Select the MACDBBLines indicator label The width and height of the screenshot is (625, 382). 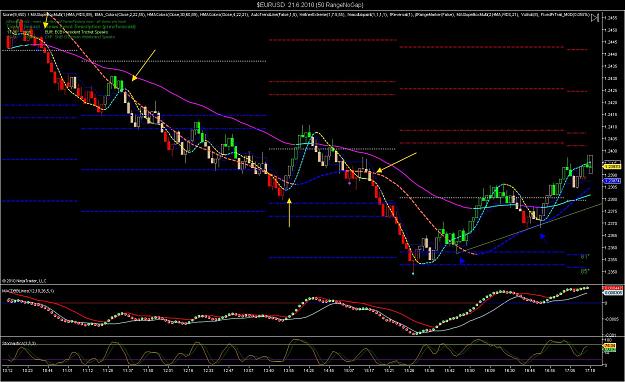coord(29,291)
